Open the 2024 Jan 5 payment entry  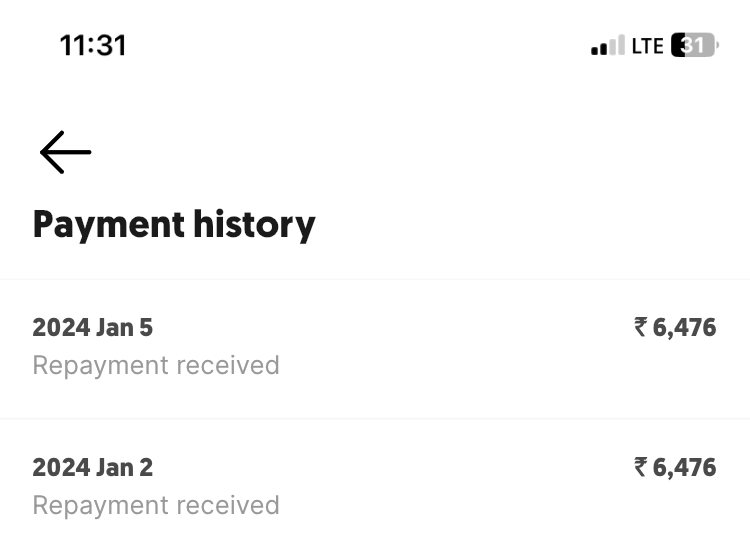pos(374,347)
